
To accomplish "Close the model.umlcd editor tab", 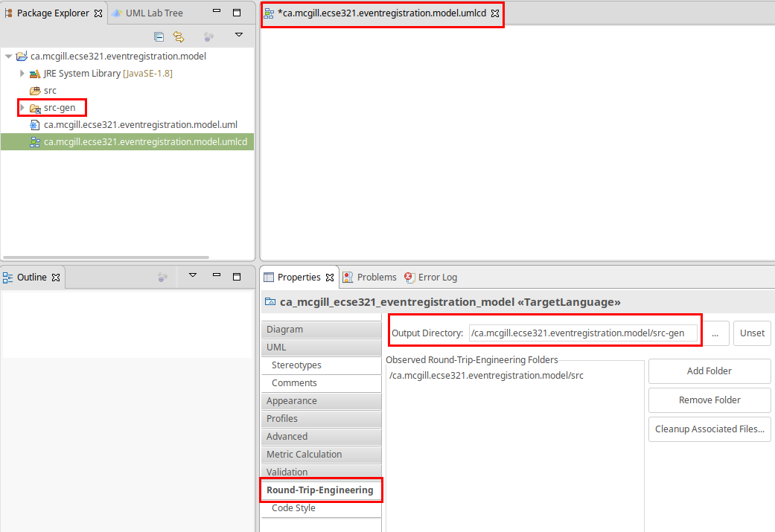I will (x=495, y=14).
